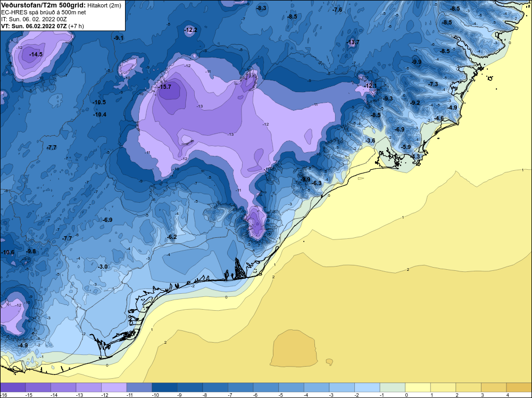Select the legend swatch labeled -11
The height and width of the screenshot is (398, 532).
point(139,387)
